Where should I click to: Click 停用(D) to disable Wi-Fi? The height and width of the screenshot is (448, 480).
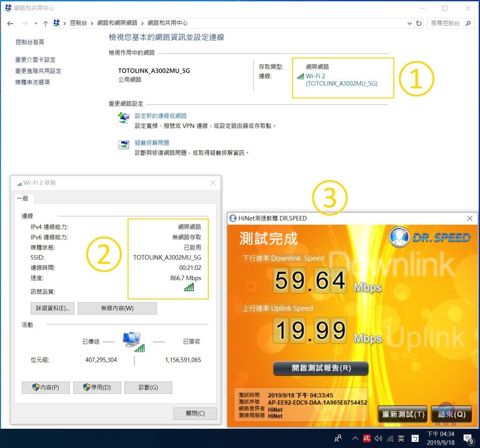(x=97, y=388)
